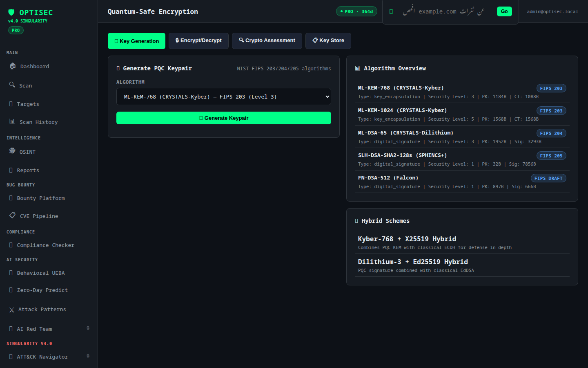The image size is (588, 368).
Task: Click the green Go button
Action: pyautogui.click(x=504, y=11)
